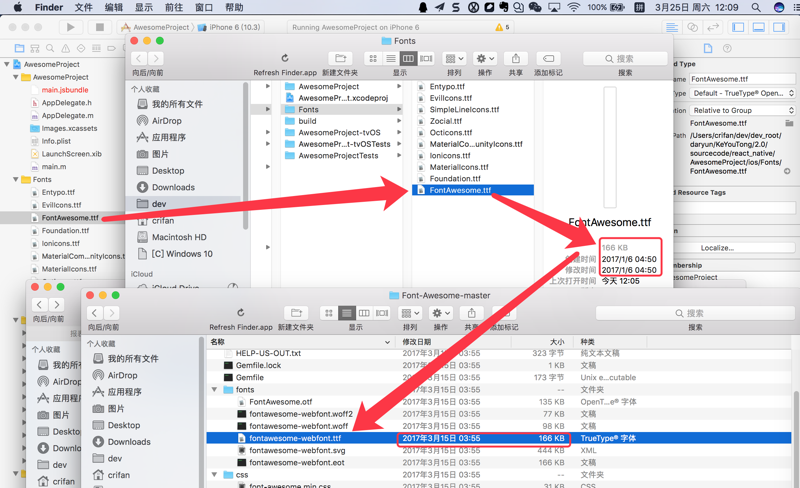Switch the Fonts window to icon view
Screen dimensions: 800x488
click(373, 58)
